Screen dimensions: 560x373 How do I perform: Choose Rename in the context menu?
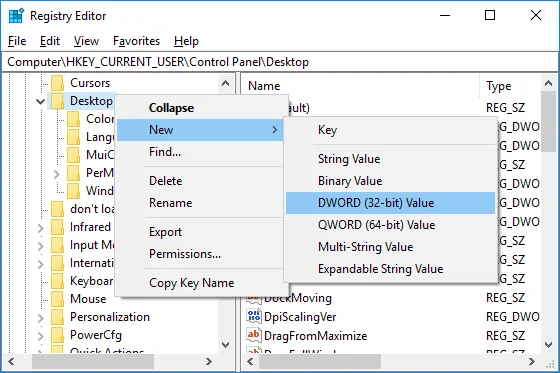(x=200, y=203)
